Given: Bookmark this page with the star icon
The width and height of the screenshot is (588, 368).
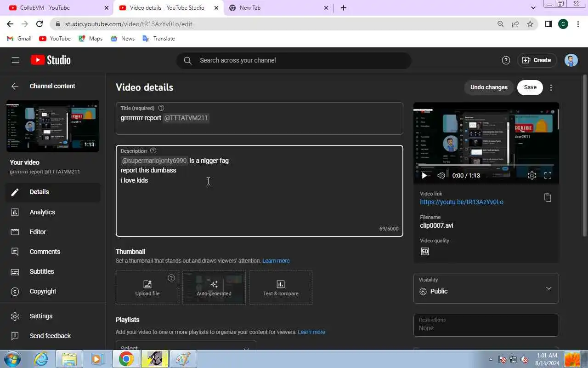Looking at the screenshot, I should click(530, 24).
